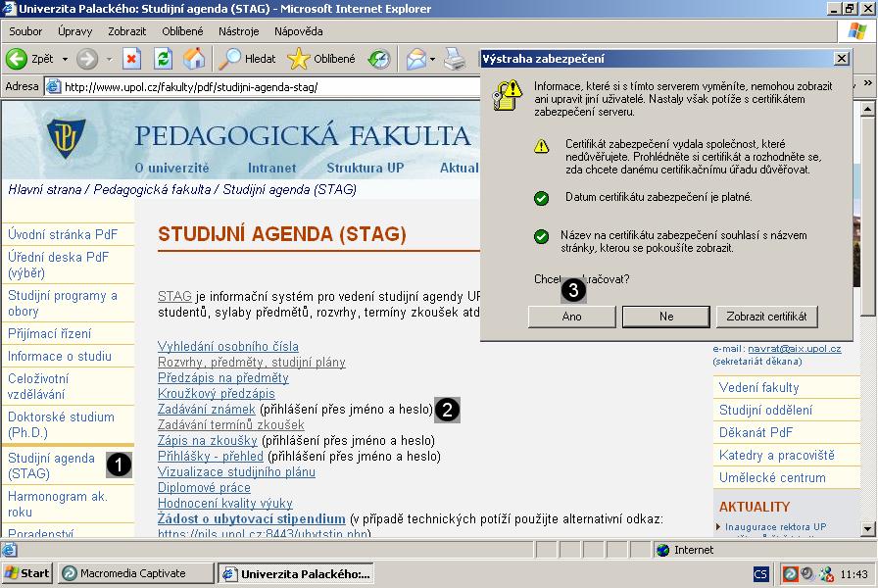Open the Zápis na zkoušky link
The height and width of the screenshot is (588, 878).
tap(207, 441)
